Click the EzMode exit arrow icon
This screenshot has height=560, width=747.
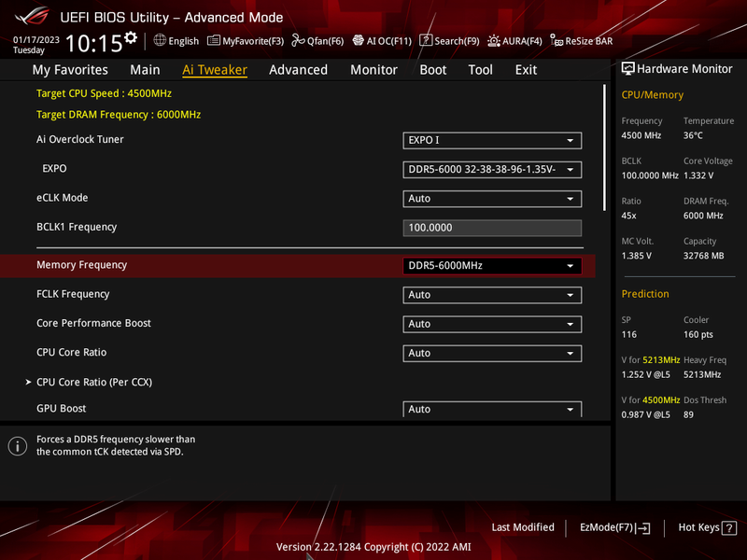point(643,528)
